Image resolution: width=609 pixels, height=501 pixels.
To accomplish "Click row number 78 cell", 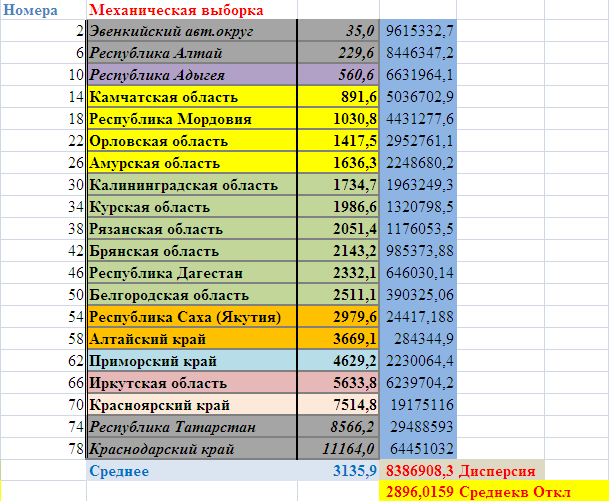I will click(43, 449).
